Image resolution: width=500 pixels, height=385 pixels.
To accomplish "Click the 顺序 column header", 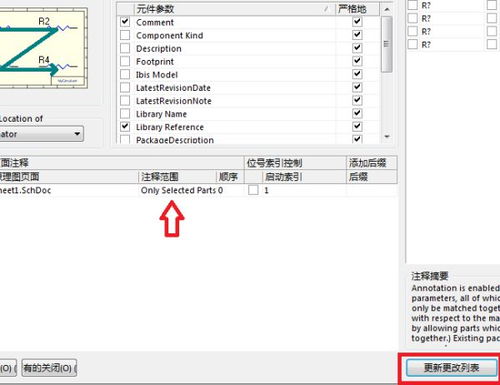I will click(230, 177).
